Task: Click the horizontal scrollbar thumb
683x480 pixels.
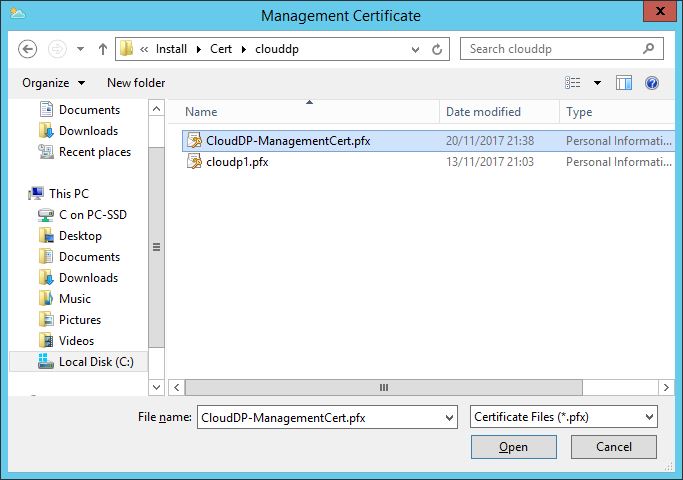Action: 384,387
